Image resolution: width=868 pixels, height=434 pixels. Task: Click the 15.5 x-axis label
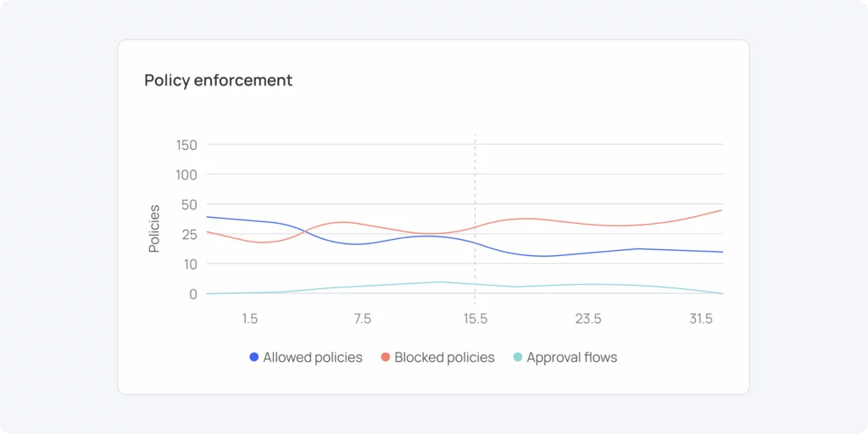475,320
